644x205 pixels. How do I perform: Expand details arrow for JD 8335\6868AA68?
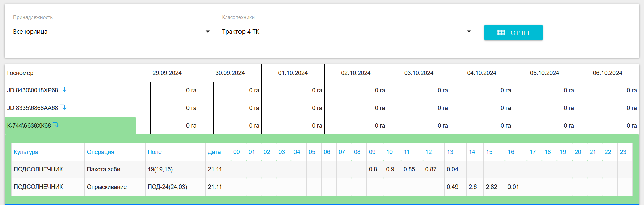[63, 107]
